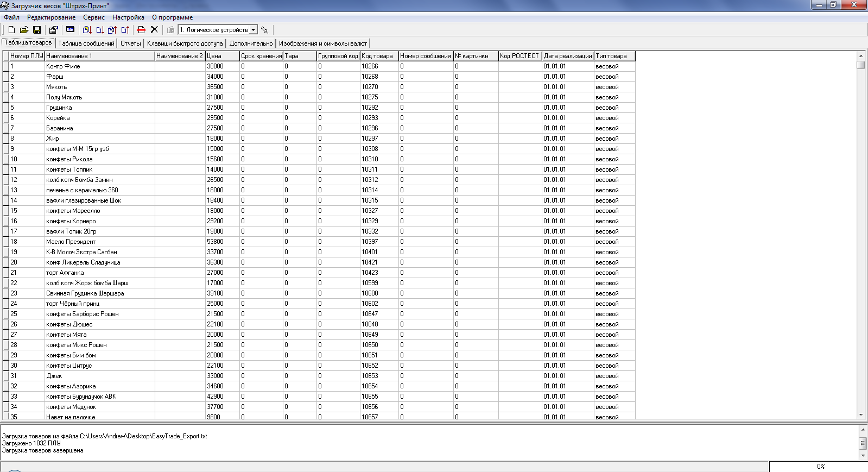
Task: Click the Дата реализации column header
Action: (568, 56)
